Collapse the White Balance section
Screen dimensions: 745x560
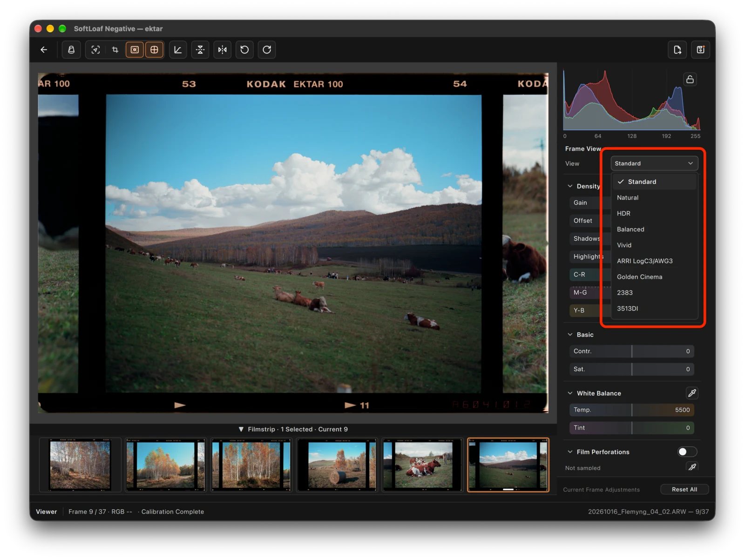coord(570,393)
